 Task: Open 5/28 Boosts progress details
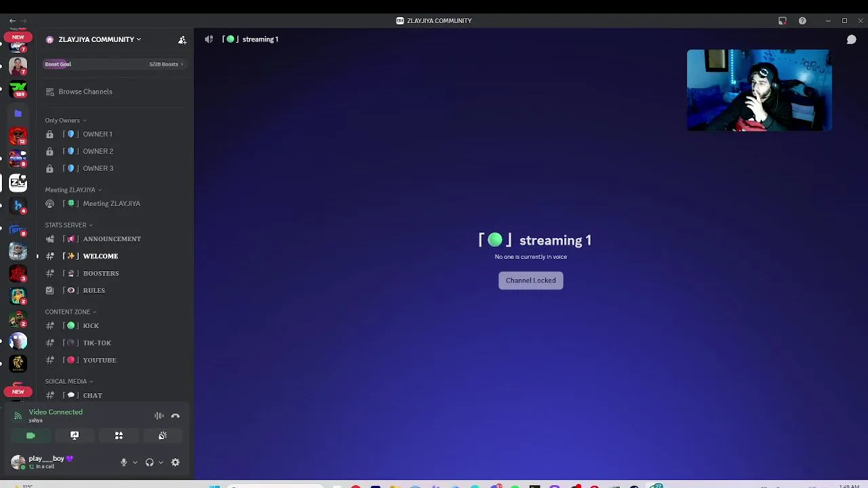point(166,64)
